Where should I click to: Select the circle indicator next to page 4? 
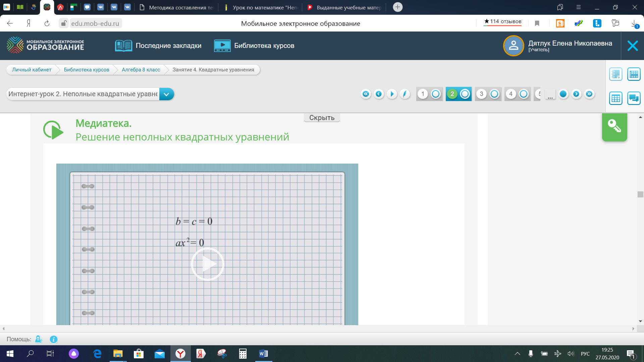523,94
